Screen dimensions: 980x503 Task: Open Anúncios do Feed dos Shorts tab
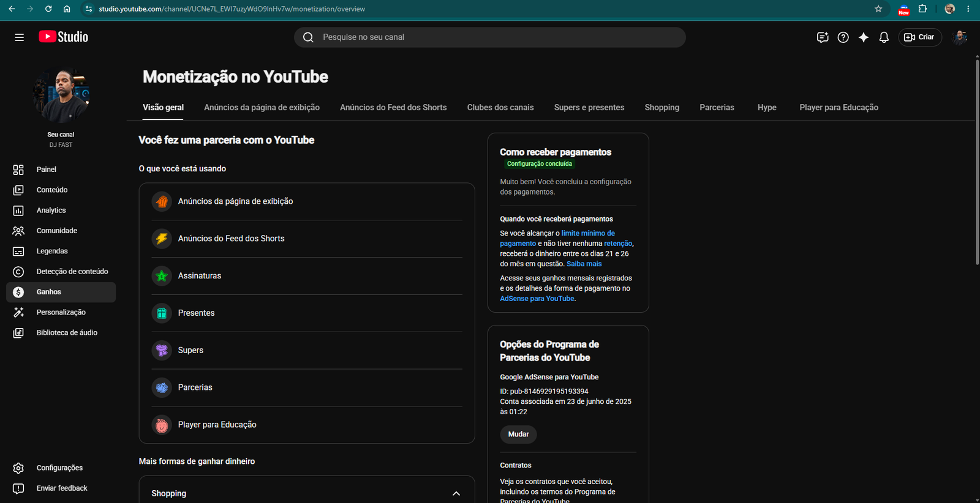[393, 108]
